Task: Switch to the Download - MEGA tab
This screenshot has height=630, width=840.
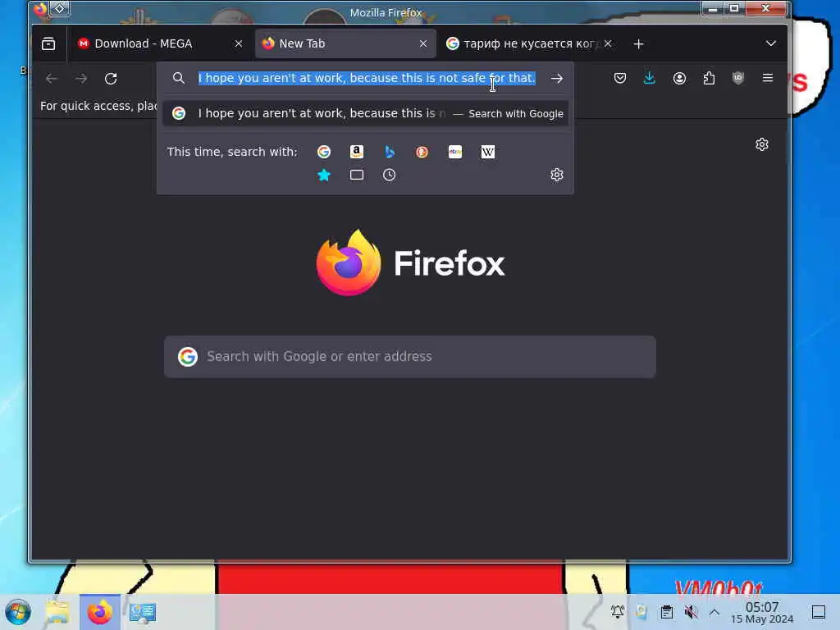Action: [159, 43]
